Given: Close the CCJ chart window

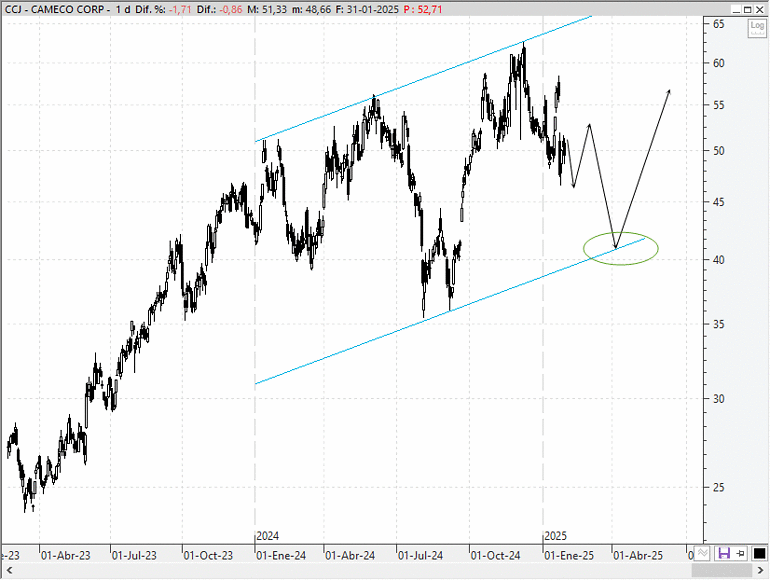Looking at the screenshot, I should pyautogui.click(x=760, y=9).
